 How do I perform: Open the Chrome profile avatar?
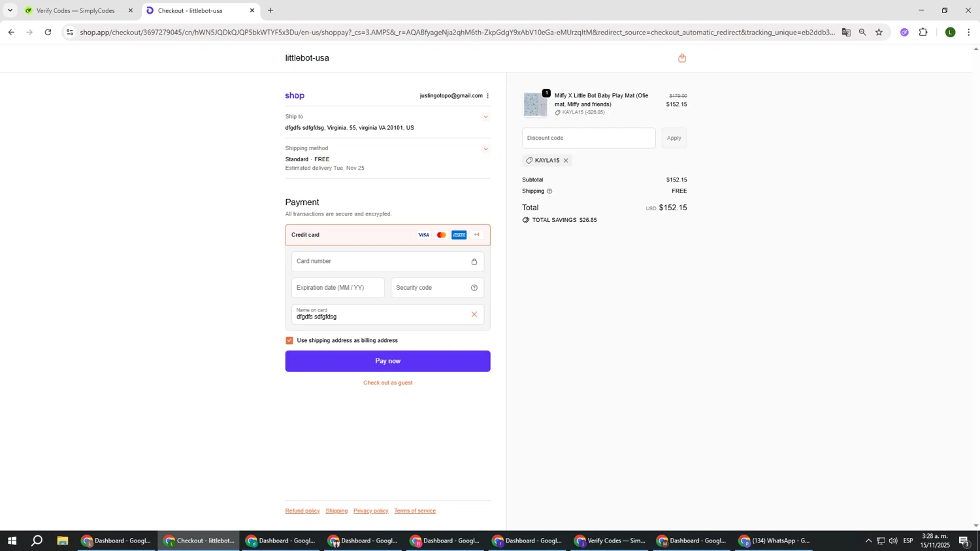[951, 32]
